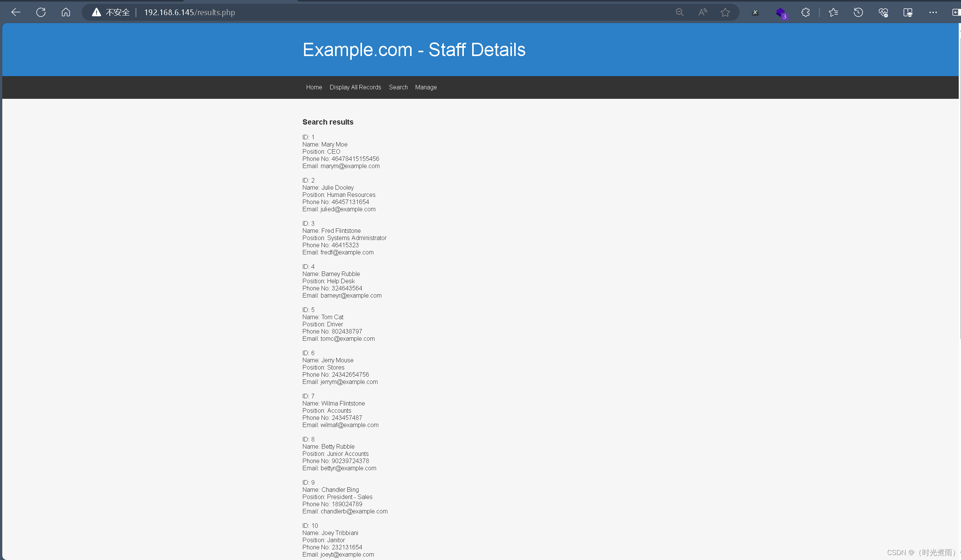The image size is (961, 560).
Task: Click the email barneyr@example.com
Action: click(351, 295)
